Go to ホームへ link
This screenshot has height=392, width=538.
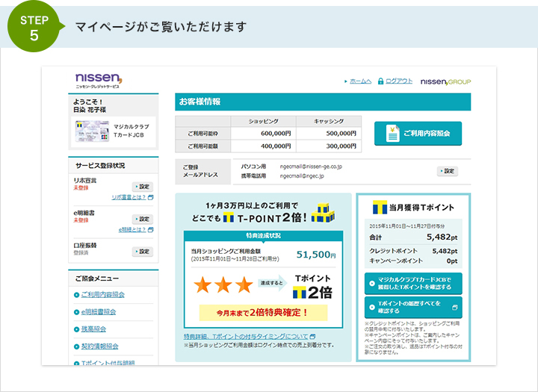(x=360, y=81)
